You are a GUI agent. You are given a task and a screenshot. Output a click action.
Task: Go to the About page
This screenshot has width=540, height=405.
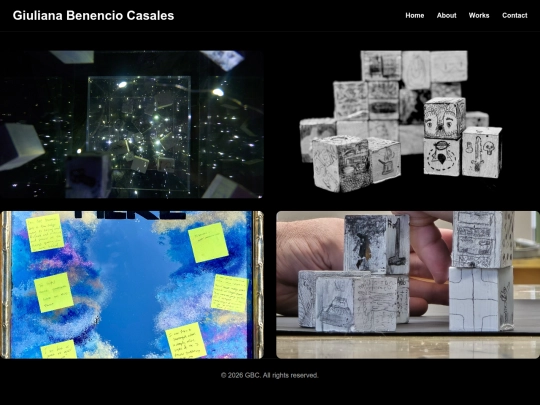point(446,15)
